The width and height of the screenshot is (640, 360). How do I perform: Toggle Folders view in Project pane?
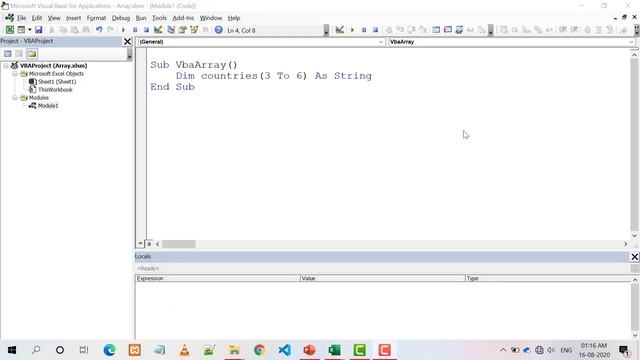tap(32, 53)
